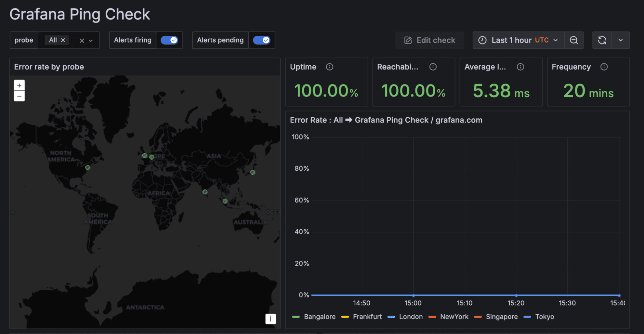This screenshot has height=334, width=644.
Task: Click the Frequency panel info icon
Action: 604,67
